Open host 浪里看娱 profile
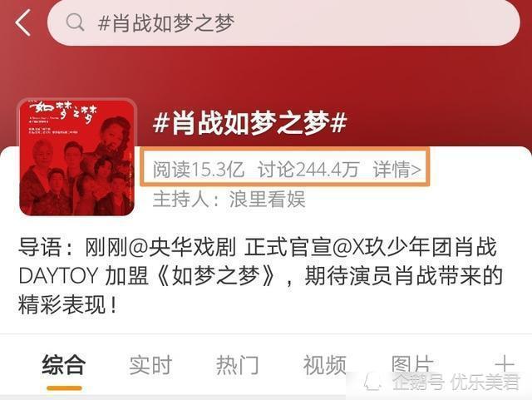Image resolution: width=532 pixels, height=400 pixels. [267, 199]
